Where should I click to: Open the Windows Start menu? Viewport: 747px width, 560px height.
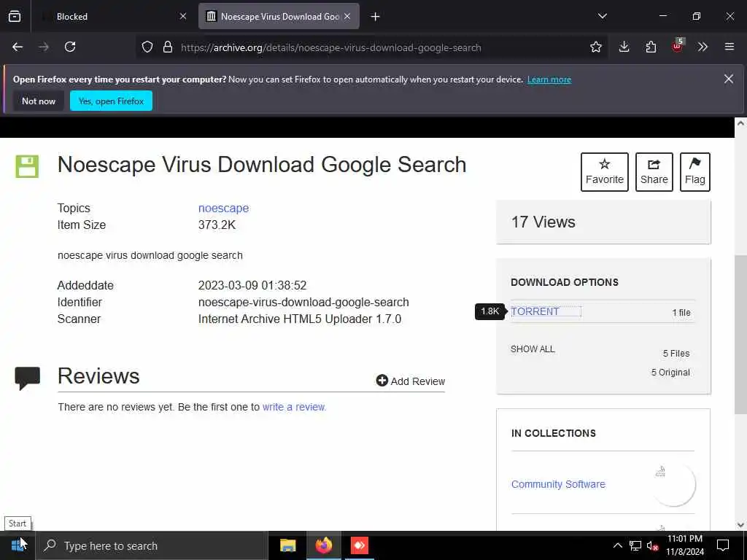[18, 545]
